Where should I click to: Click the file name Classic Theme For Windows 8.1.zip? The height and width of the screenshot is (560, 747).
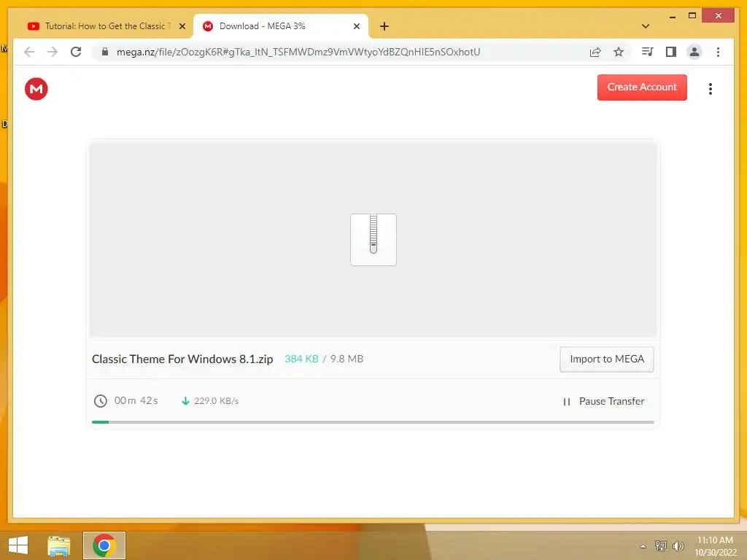182,359
